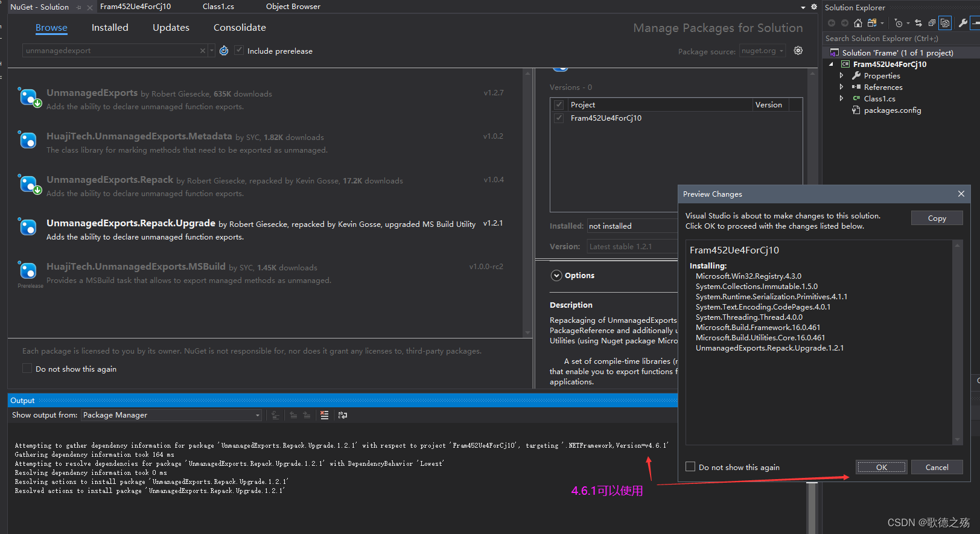Clear the unmanagedexport search text
This screenshot has width=980, height=534.
[203, 51]
